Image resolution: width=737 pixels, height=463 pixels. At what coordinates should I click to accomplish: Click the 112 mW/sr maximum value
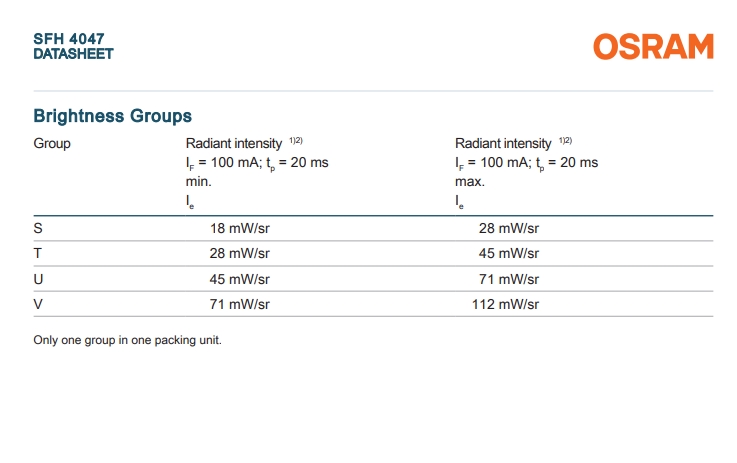tap(505, 305)
